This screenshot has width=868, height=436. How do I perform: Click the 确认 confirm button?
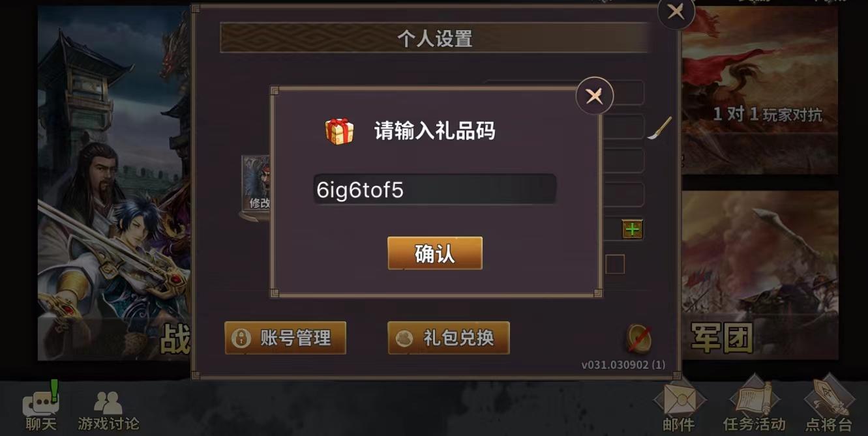(x=435, y=253)
